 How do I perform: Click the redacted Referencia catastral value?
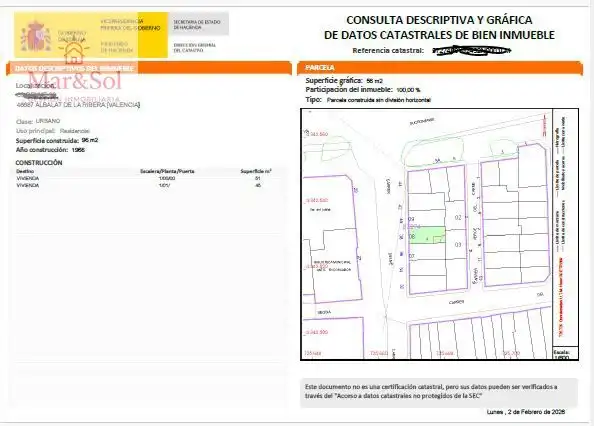click(x=471, y=50)
